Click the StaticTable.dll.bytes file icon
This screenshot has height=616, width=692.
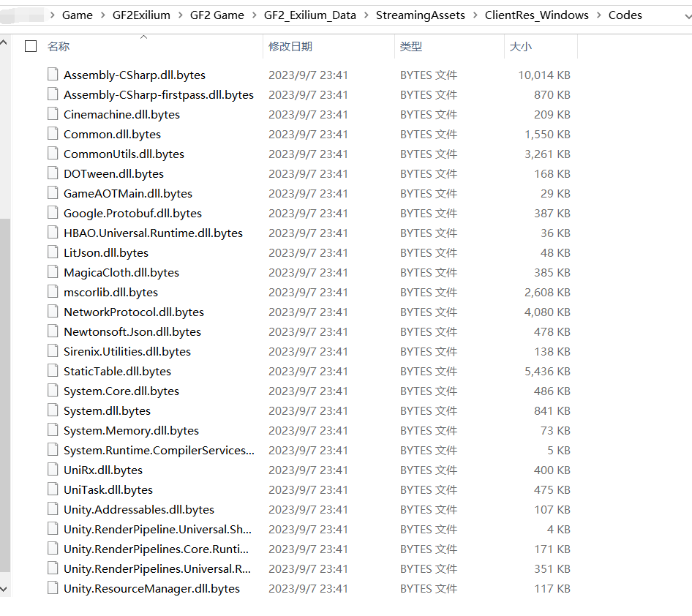click(x=52, y=371)
